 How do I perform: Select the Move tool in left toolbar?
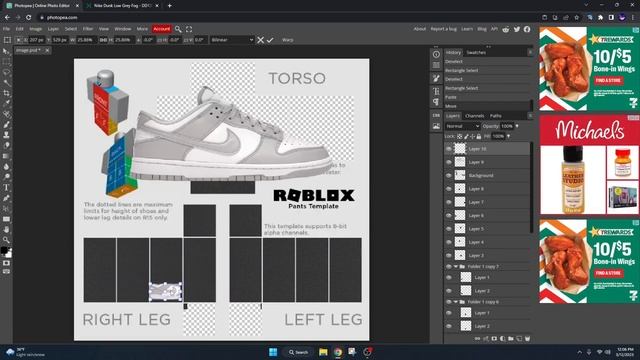tap(6, 51)
